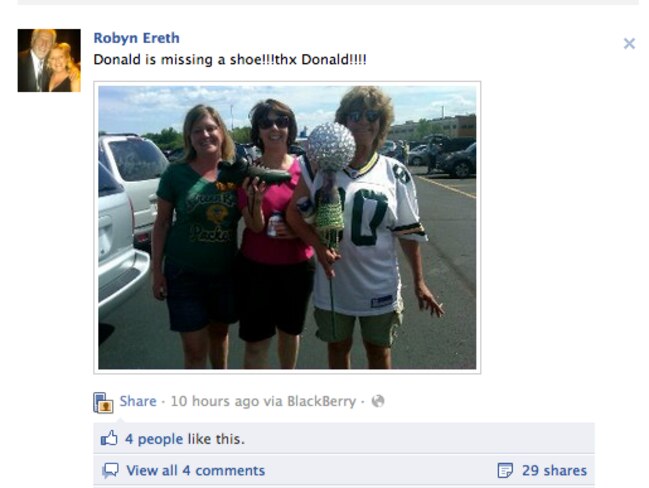Viewport: 649px width, 488px height.
Task: Open Robyn Ereth's profile picture thumbnail
Action: [49, 60]
